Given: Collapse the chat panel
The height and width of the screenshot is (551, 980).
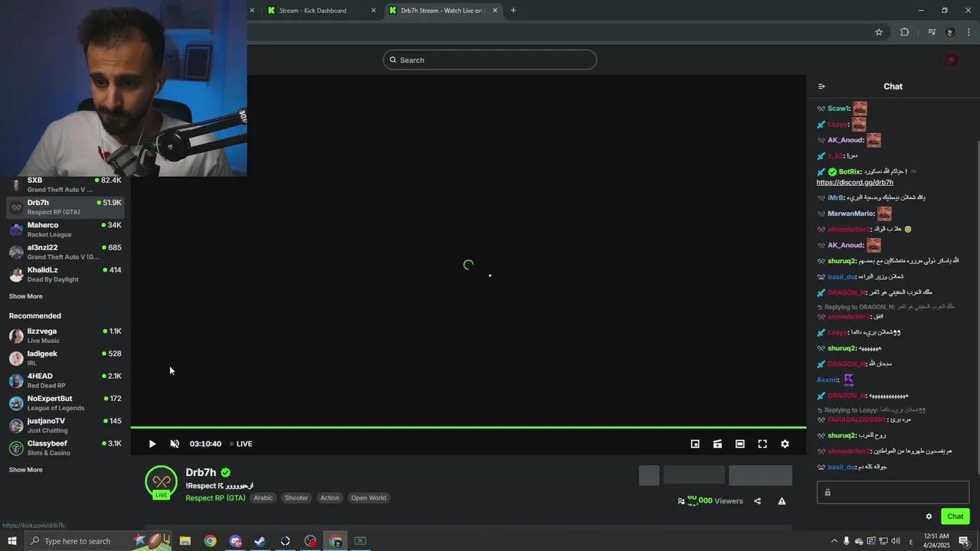Looking at the screenshot, I should click(822, 86).
